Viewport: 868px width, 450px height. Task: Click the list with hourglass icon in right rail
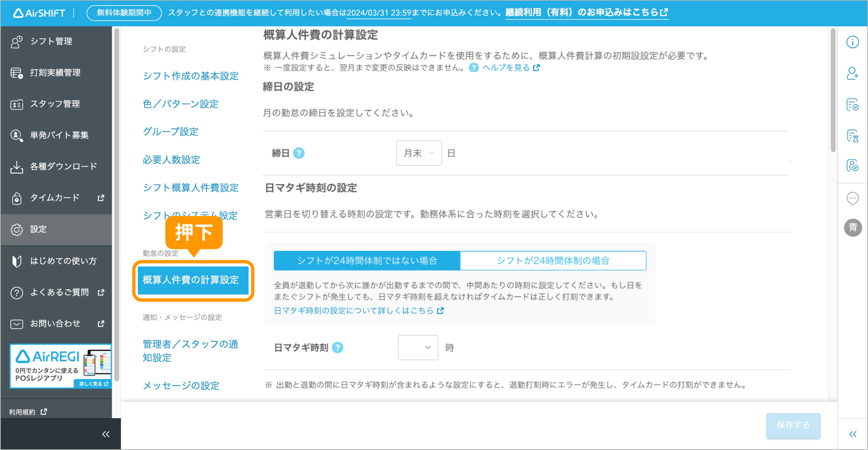(x=853, y=136)
